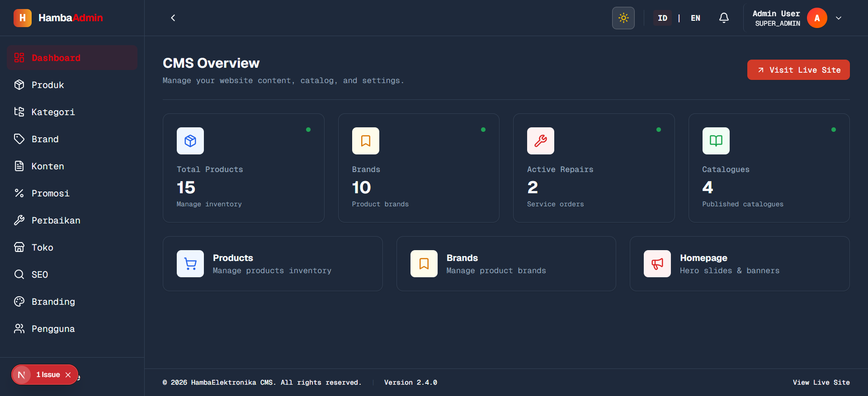The height and width of the screenshot is (396, 868).
Task: Click the Brand tag icon
Action: coord(19,139)
